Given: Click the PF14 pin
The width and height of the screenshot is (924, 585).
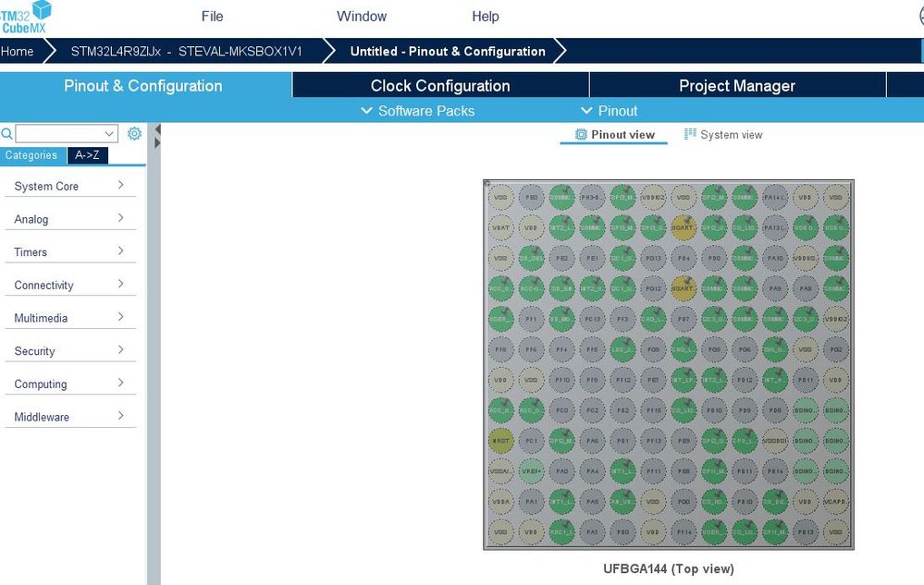Looking at the screenshot, I should tap(684, 532).
